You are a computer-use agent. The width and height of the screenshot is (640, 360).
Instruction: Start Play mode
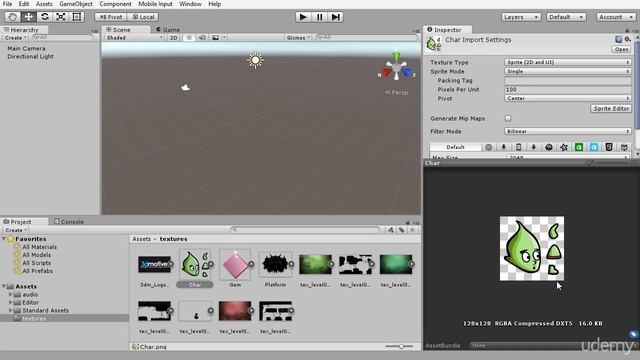pos(303,17)
